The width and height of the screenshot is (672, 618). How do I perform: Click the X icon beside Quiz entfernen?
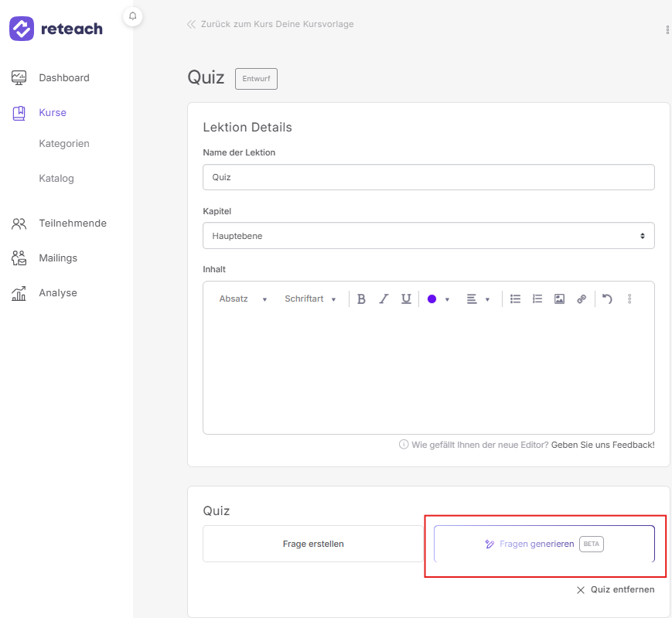tap(581, 590)
